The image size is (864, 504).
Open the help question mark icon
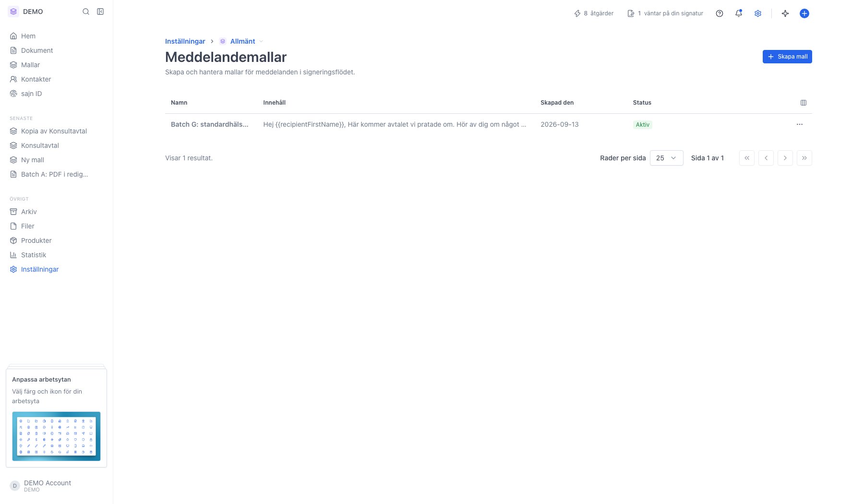pyautogui.click(x=719, y=13)
